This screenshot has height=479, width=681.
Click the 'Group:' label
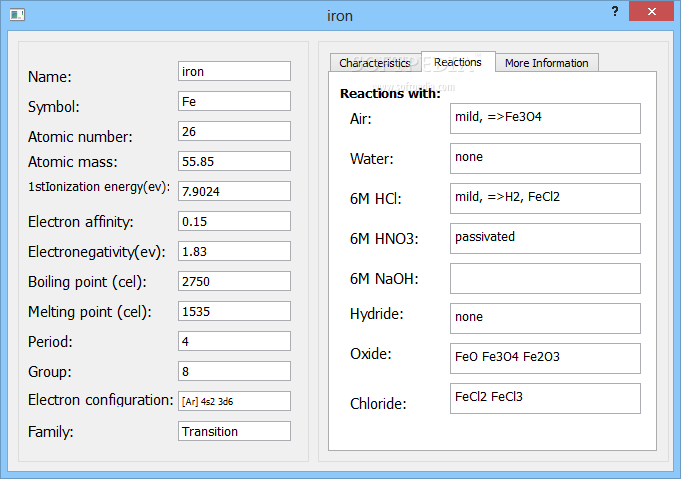click(50, 372)
